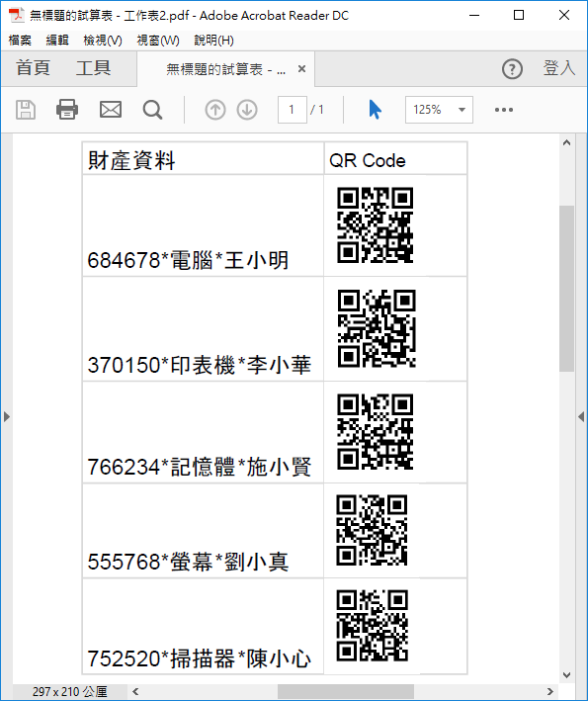Switch to the 首頁 tab
The width and height of the screenshot is (588, 701).
pos(33,68)
